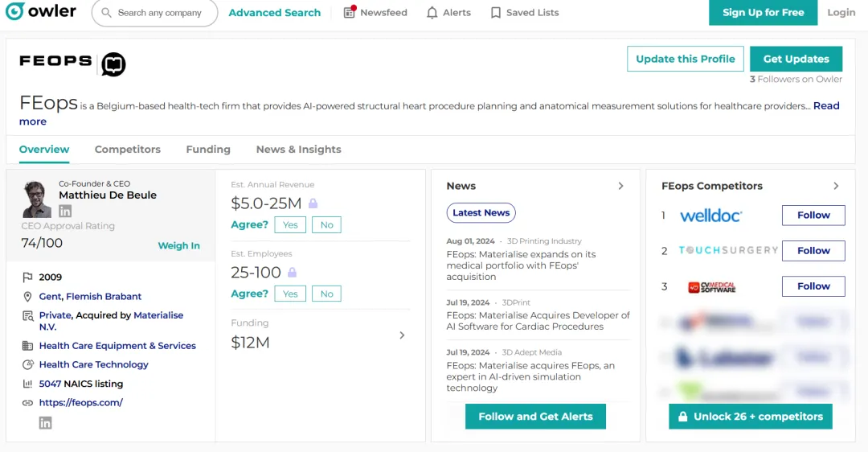Screen dimensions: 868x452
Task: Click the search magnifier icon
Action: pos(107,13)
